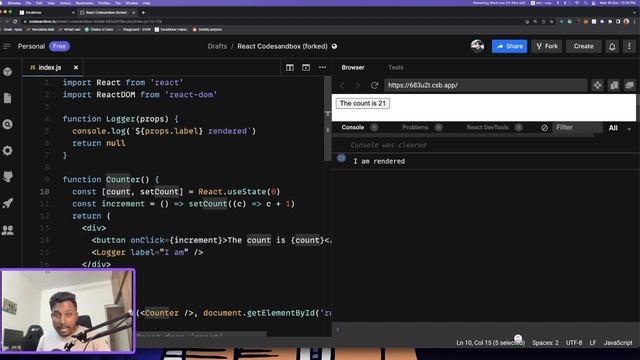Open the Search sidebar icon
Screen dimensions: 640x360
[x=8, y=124]
